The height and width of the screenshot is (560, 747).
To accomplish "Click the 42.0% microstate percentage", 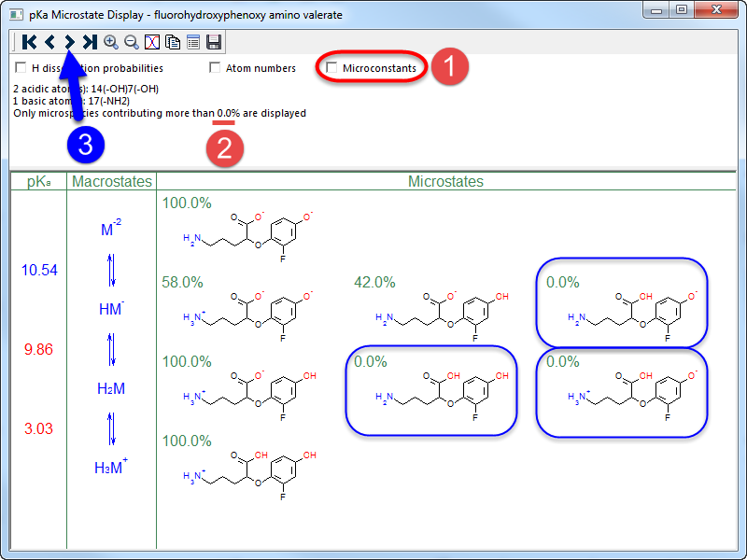I will pyautogui.click(x=374, y=283).
